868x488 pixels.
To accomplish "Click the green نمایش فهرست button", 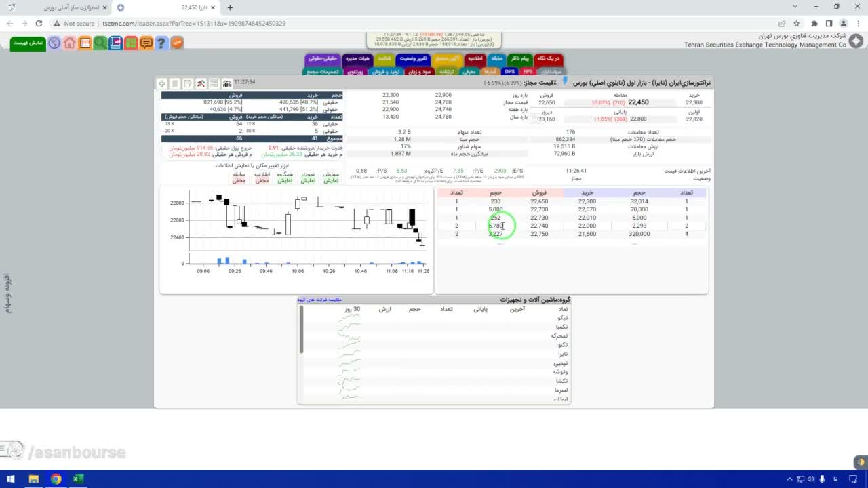I will click(x=28, y=43).
